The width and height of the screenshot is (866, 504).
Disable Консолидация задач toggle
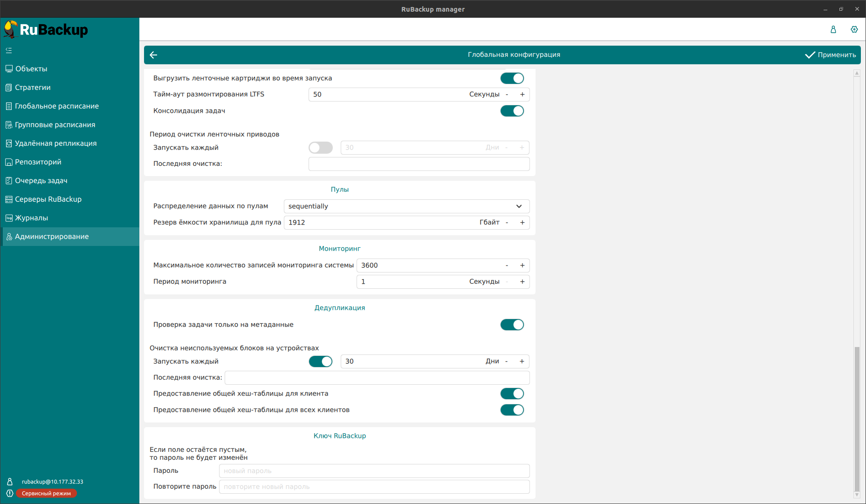tap(512, 111)
